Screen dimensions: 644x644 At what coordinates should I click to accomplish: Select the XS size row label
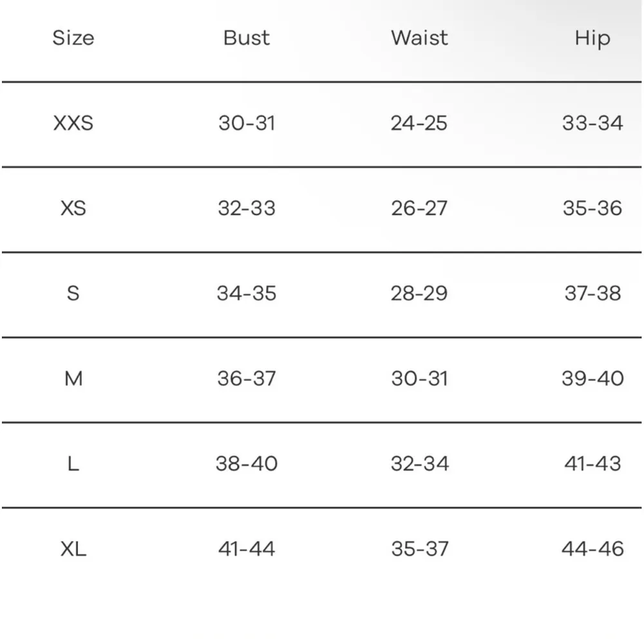coord(73,208)
